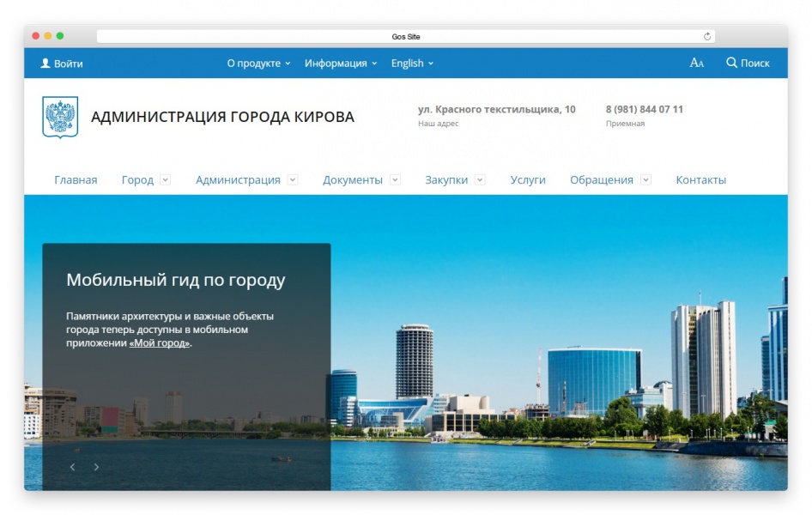Follow the «Мой город» app link

pos(160,342)
